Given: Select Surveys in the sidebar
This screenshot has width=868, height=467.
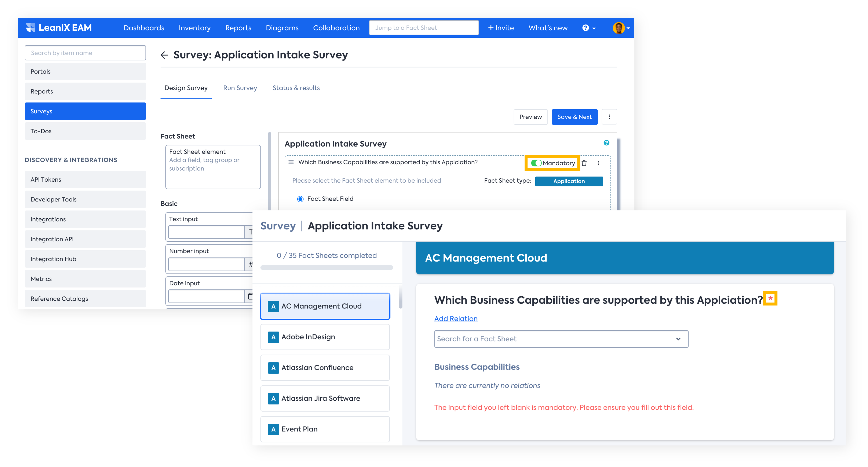Looking at the screenshot, I should (x=85, y=111).
